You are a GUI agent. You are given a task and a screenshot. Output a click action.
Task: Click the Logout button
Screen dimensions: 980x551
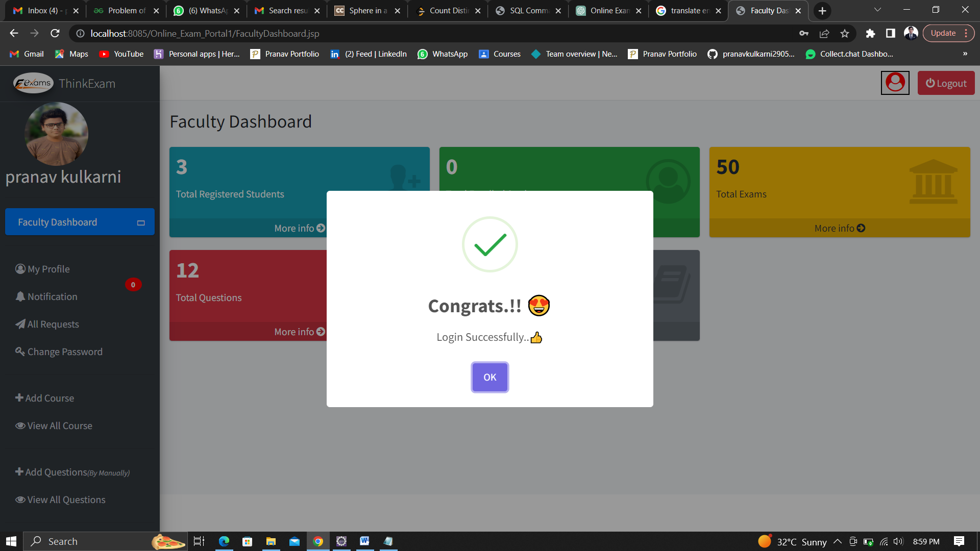946,83
